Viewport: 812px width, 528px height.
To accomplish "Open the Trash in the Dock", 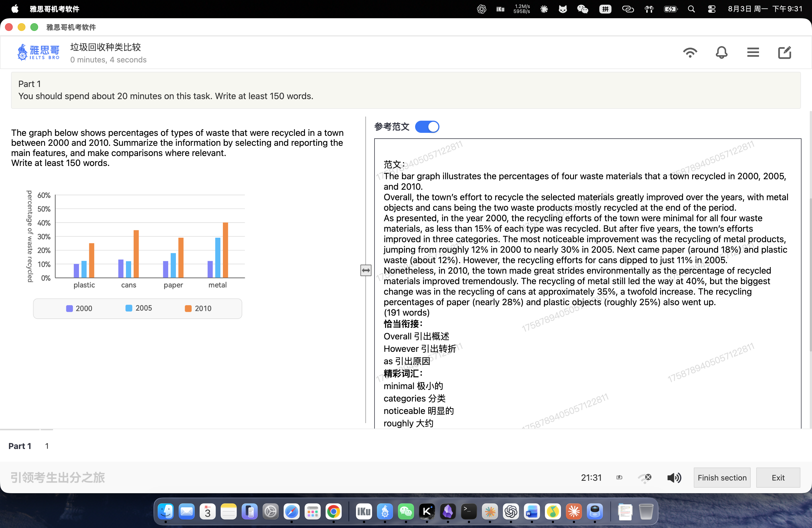I will 646,511.
